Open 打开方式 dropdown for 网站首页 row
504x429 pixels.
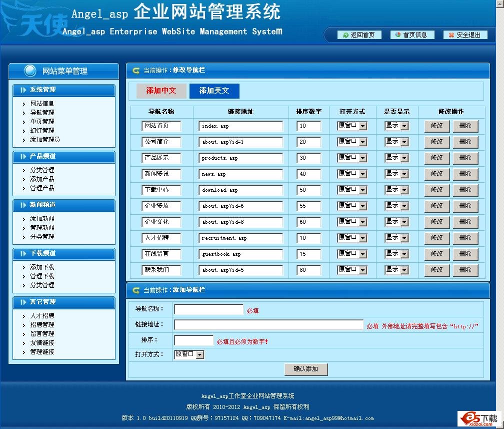coord(352,126)
